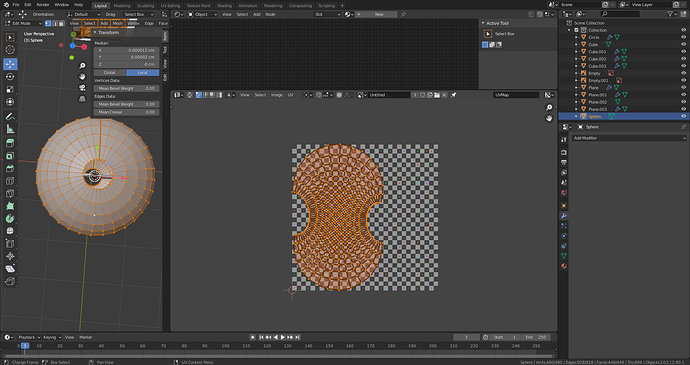Open the Playback dropdown in timeline
This screenshot has width=690, height=365.
(29, 337)
